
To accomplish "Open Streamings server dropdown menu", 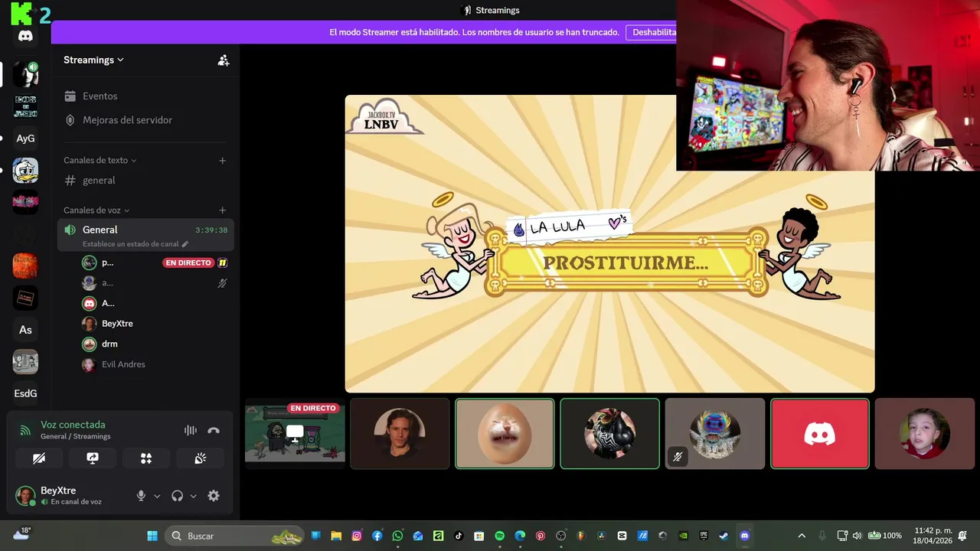I will click(93, 60).
